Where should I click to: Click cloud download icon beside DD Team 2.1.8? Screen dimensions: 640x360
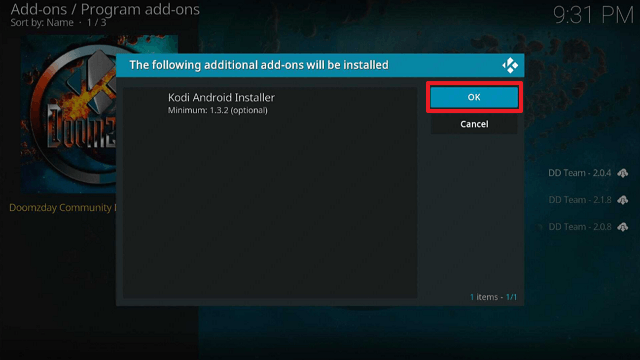pyautogui.click(x=622, y=200)
